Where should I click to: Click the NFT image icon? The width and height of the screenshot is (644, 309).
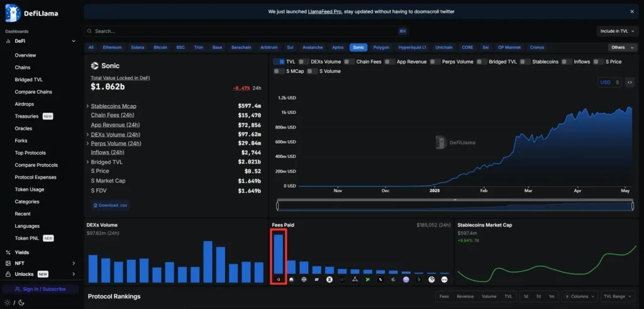coord(8,263)
